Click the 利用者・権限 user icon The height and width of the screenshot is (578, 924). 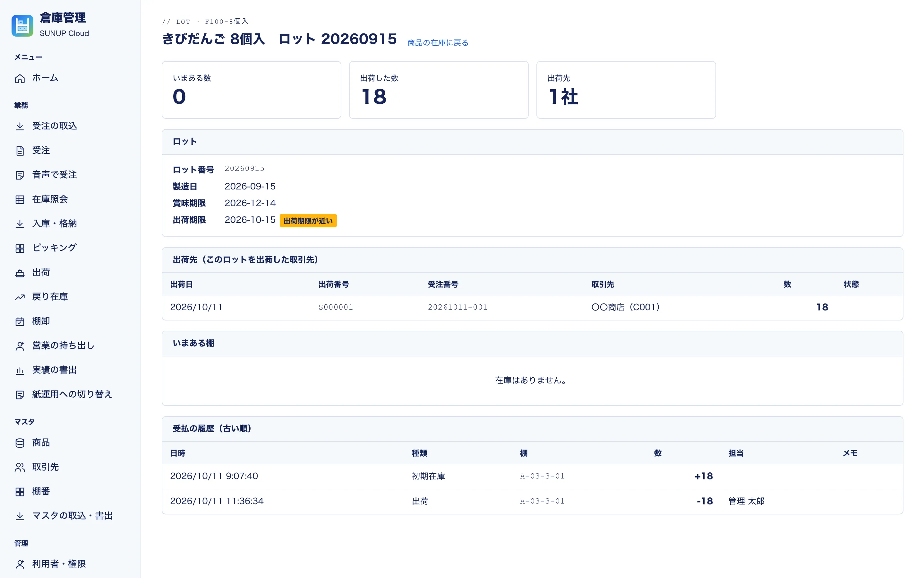coord(20,565)
